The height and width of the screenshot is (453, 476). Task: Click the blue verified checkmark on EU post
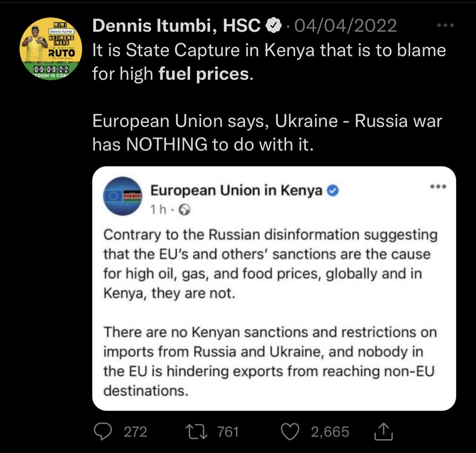pyautogui.click(x=333, y=190)
